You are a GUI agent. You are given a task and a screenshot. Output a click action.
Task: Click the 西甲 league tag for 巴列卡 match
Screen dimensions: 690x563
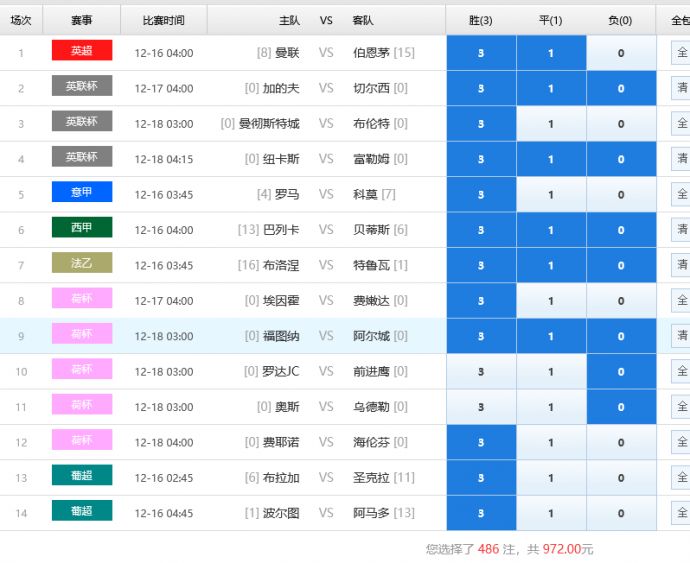pos(82,229)
